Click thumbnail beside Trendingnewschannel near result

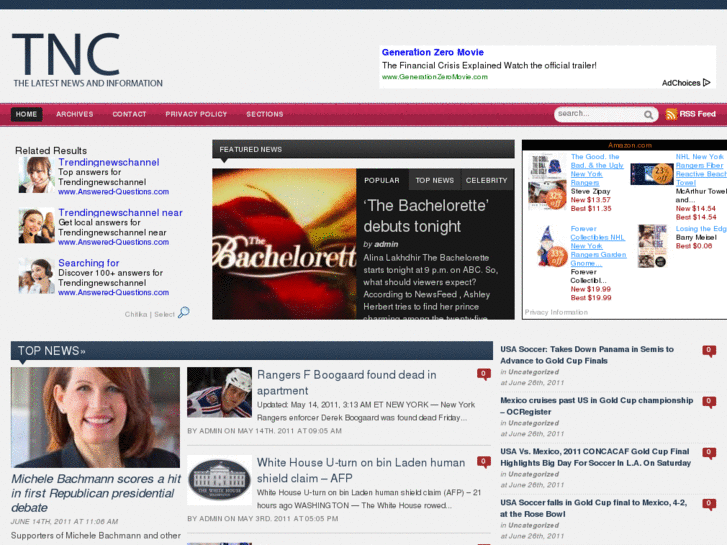click(37, 225)
